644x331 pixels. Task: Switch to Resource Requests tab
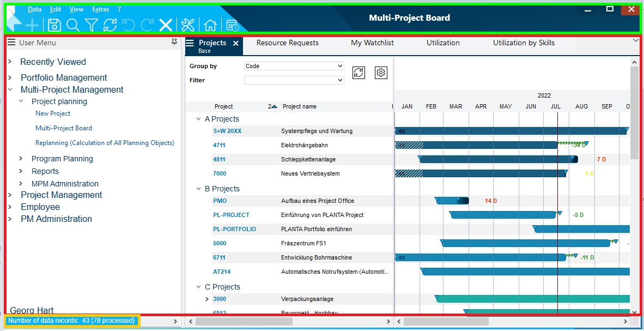287,43
